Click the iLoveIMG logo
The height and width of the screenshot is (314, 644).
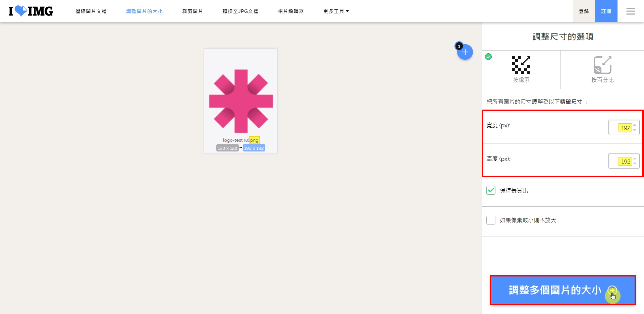pyautogui.click(x=31, y=11)
